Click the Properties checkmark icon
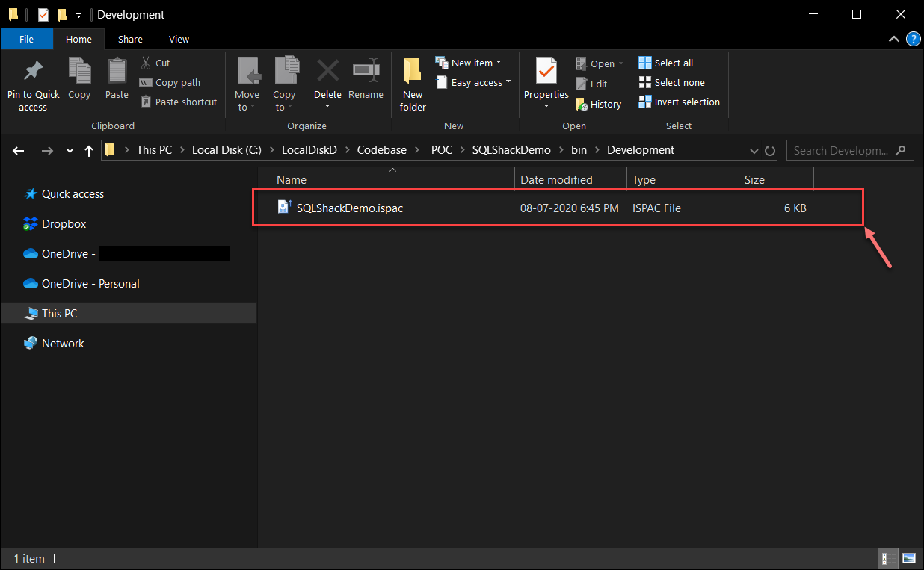Viewport: 924px width, 570px height. (546, 72)
